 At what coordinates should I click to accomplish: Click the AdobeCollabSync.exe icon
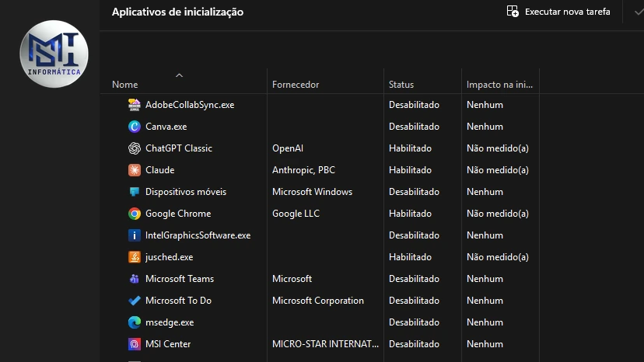tap(135, 105)
